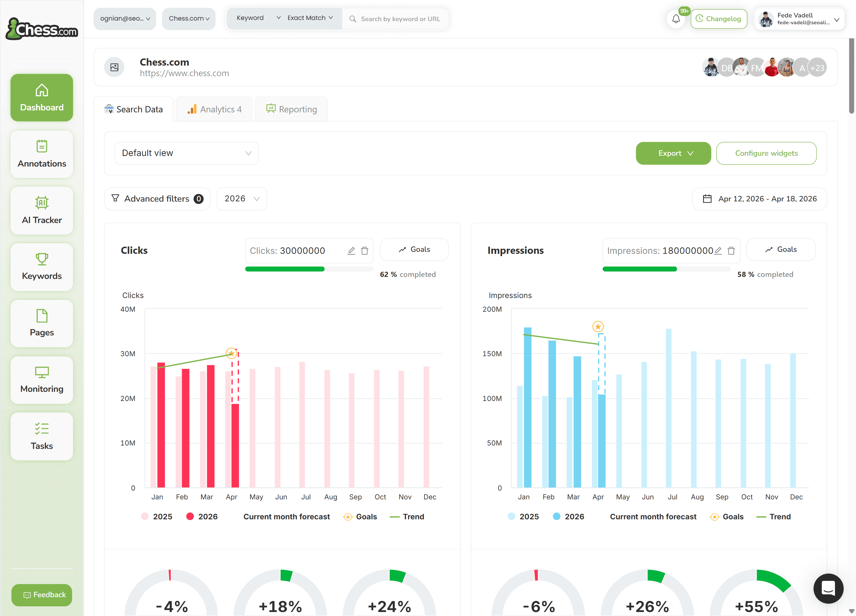The width and height of the screenshot is (856, 616).
Task: Edit the Impressions goal with pencil icon
Action: coord(718,251)
